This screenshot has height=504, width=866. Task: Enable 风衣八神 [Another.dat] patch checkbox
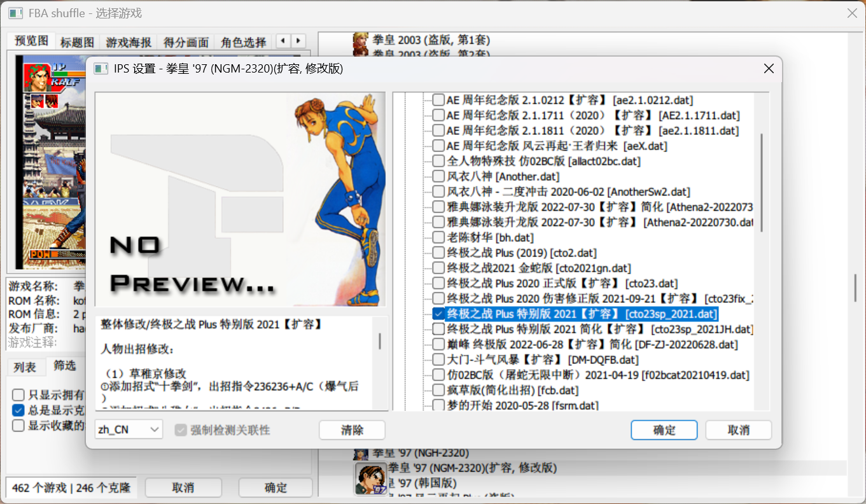click(438, 176)
